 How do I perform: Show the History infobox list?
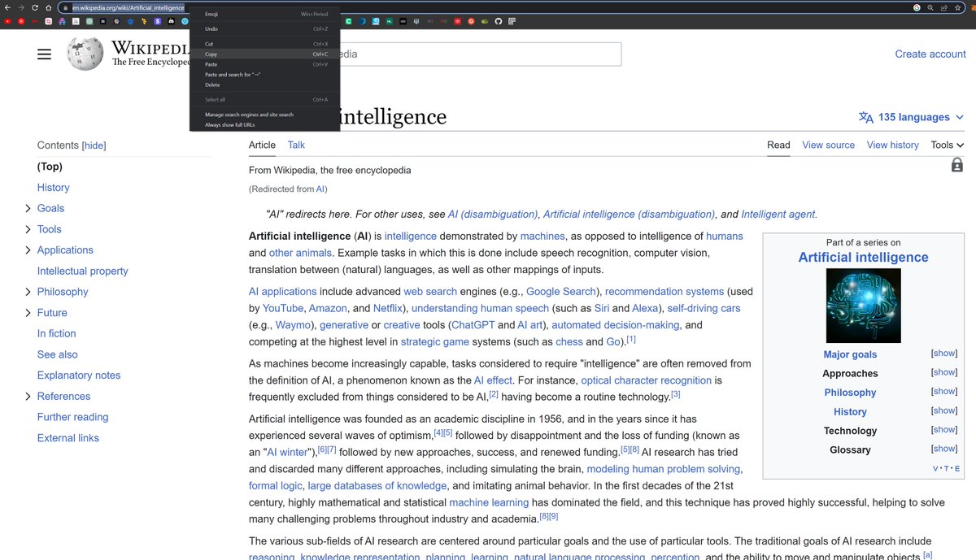[x=943, y=410]
